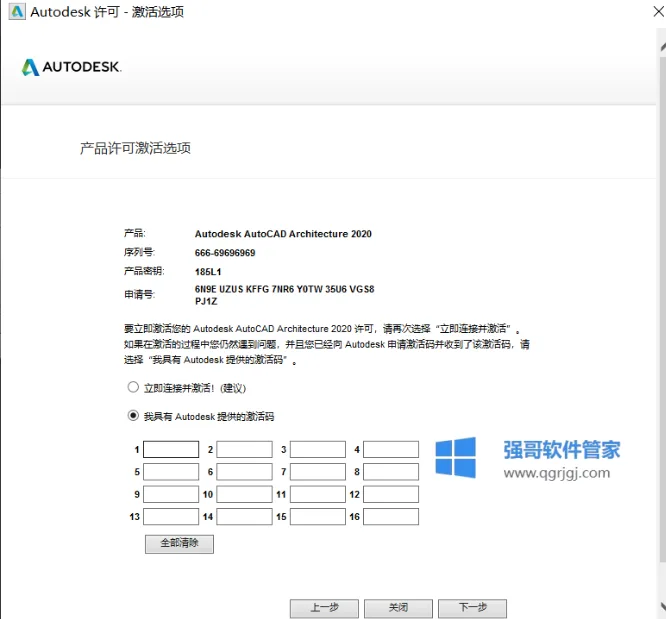Focus activation code field 15
The height and width of the screenshot is (619, 666).
click(318, 517)
